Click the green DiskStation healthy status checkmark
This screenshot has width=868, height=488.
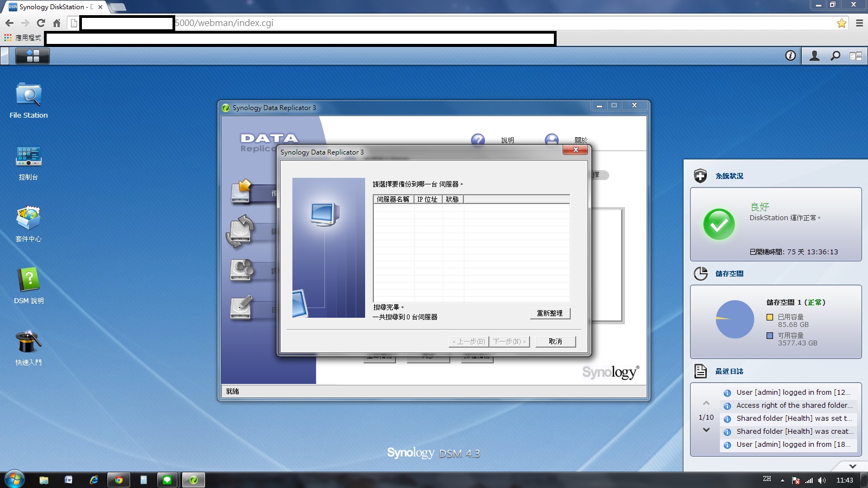(x=719, y=224)
